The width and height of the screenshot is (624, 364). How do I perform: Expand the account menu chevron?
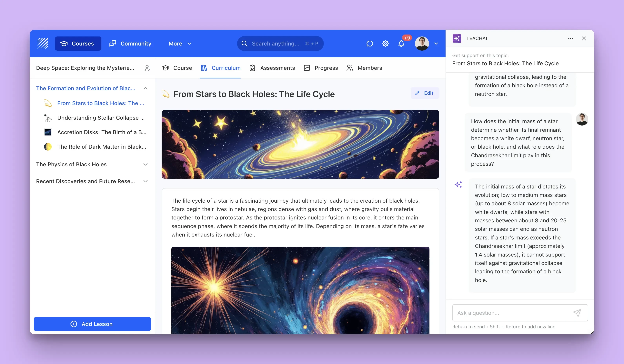pyautogui.click(x=436, y=44)
